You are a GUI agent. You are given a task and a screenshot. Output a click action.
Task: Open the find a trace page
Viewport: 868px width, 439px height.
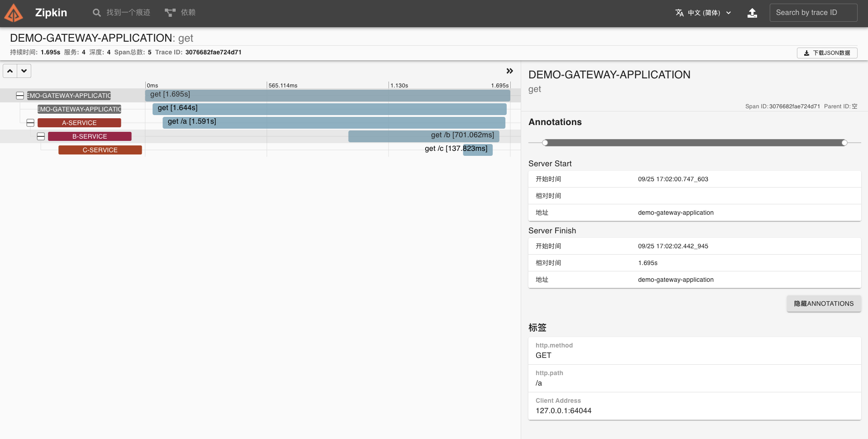121,13
